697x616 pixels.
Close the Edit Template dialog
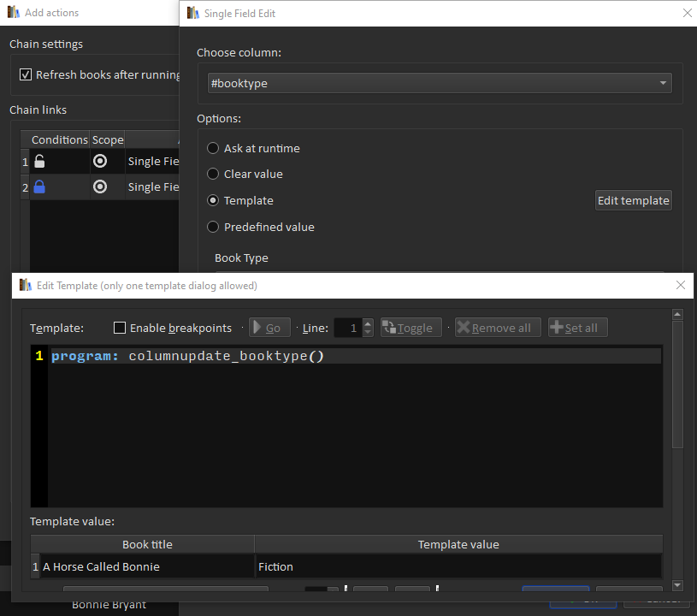(680, 285)
